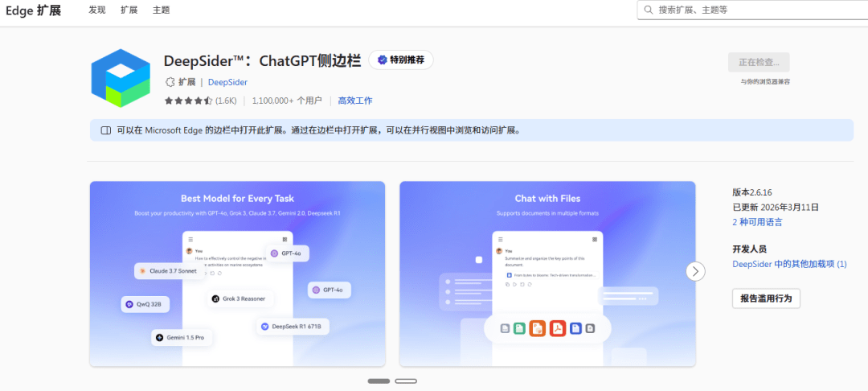The width and height of the screenshot is (868, 391).
Task: Click the 1,100,000+ 个用户 text
Action: pyautogui.click(x=287, y=101)
